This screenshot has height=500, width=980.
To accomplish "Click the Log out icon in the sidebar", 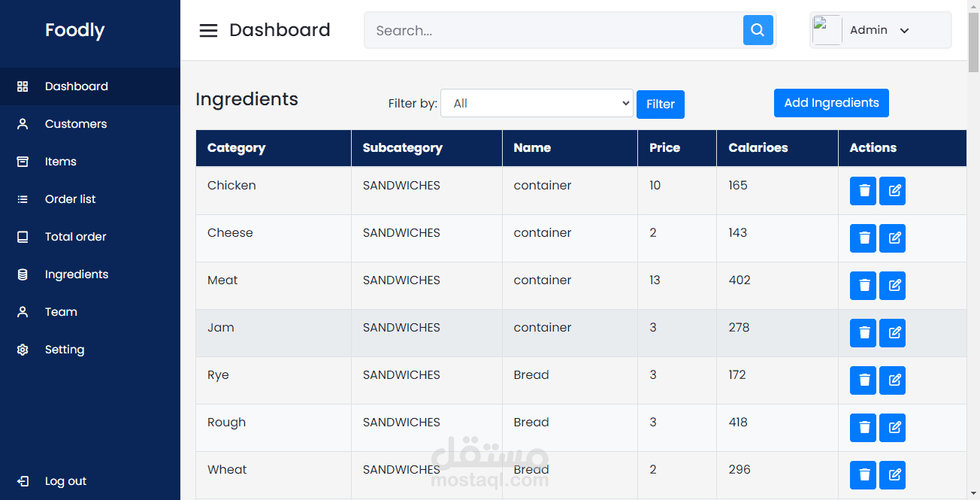I will pos(23,481).
